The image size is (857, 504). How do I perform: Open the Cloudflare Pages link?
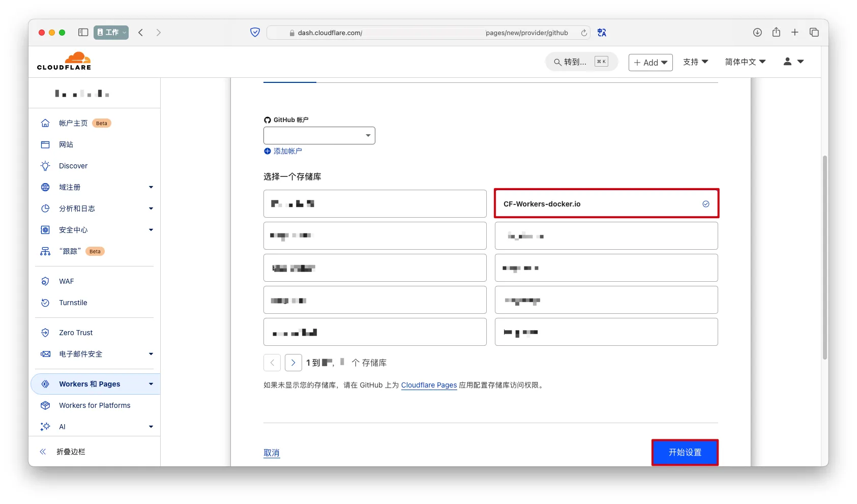(429, 385)
